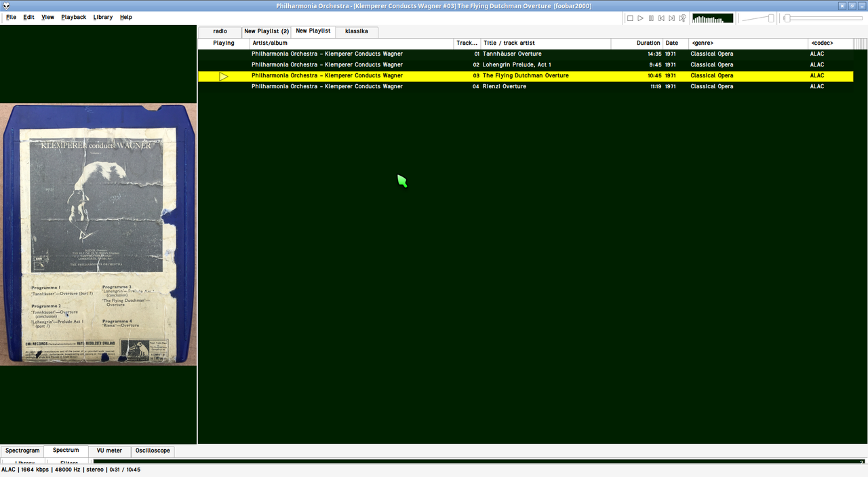The image size is (868, 477).
Task: Restore the foobar2000 window size
Action: (x=852, y=6)
